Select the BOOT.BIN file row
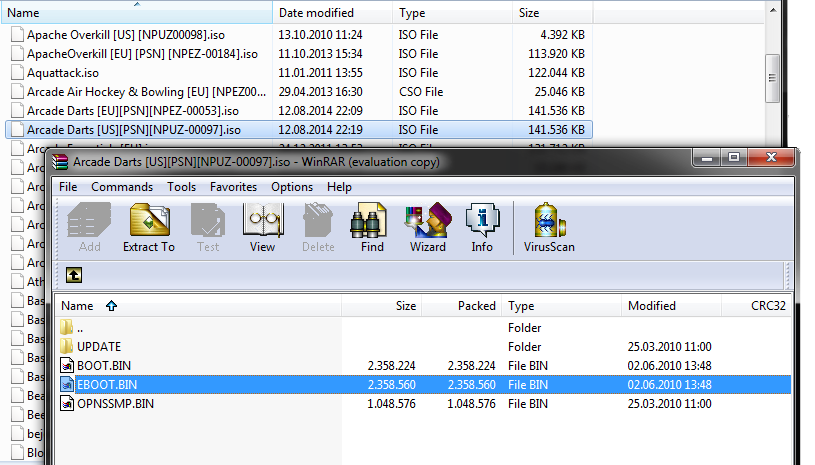The image size is (815, 465). [424, 365]
